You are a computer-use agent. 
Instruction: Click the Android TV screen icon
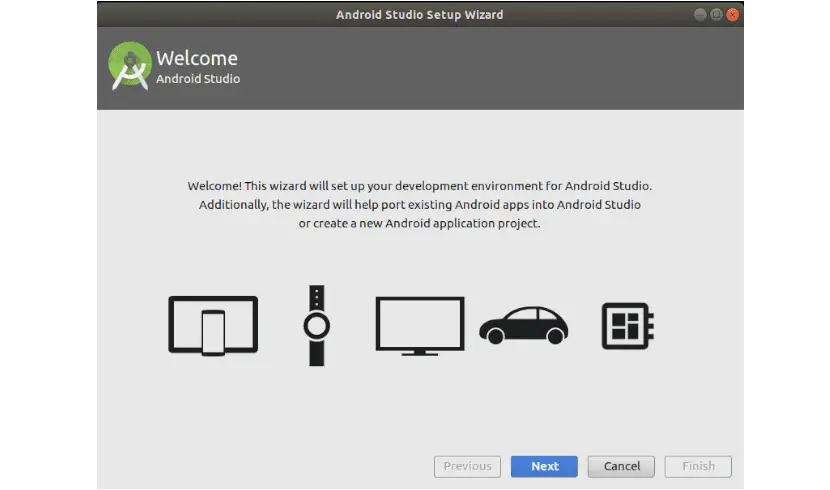coord(420,326)
